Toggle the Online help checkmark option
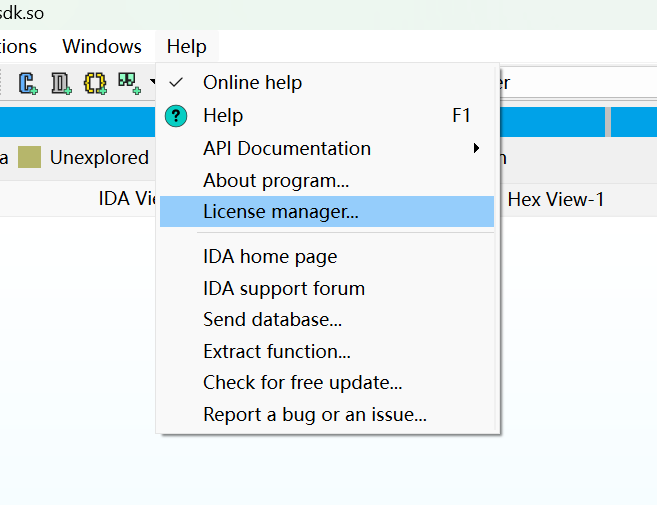This screenshot has height=505, width=657. (x=327, y=83)
